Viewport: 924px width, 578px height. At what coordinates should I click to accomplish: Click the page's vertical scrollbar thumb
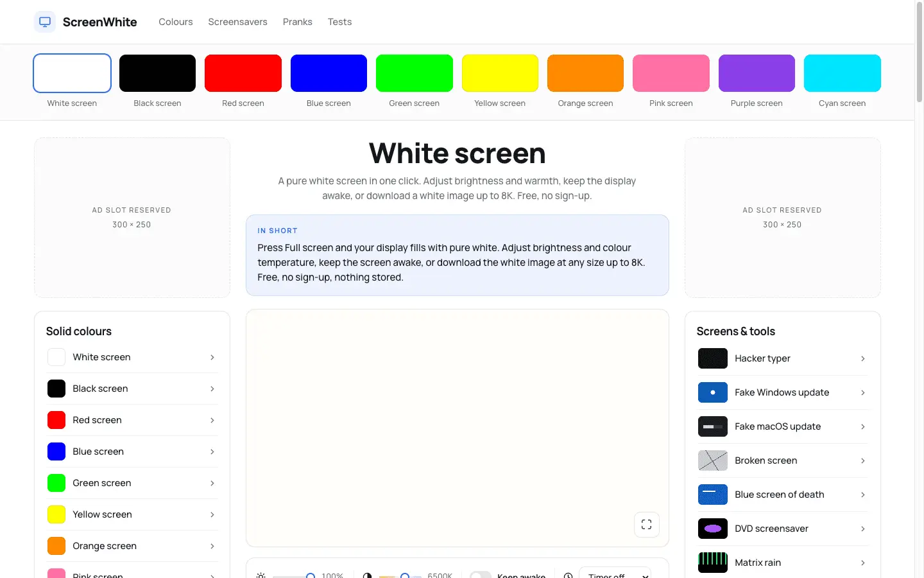point(919,53)
